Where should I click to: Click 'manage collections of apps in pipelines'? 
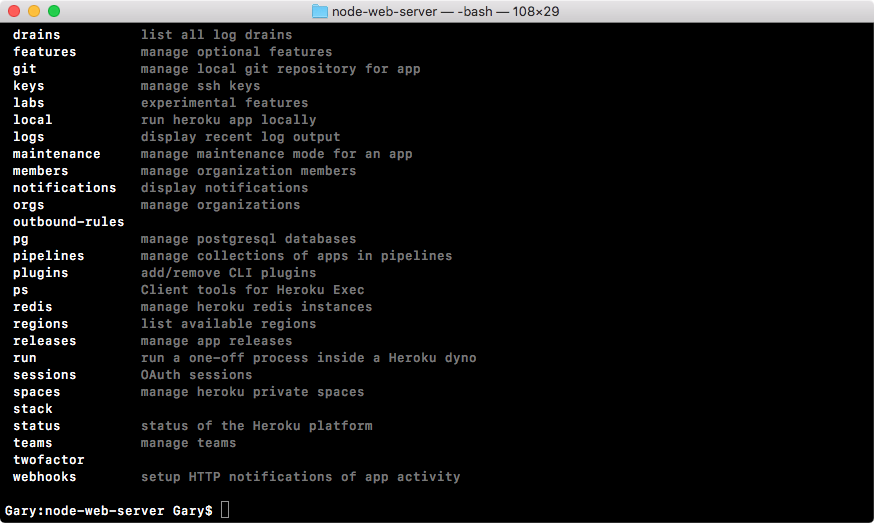click(x=297, y=256)
